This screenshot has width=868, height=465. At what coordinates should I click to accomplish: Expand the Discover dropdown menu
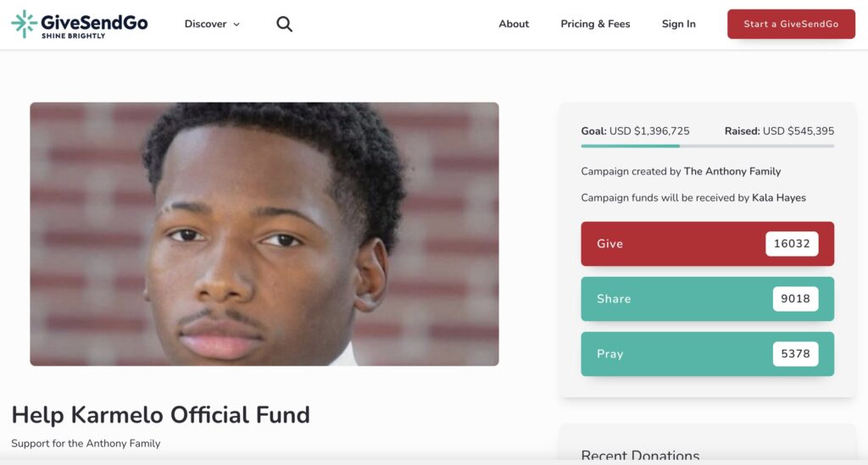point(212,24)
